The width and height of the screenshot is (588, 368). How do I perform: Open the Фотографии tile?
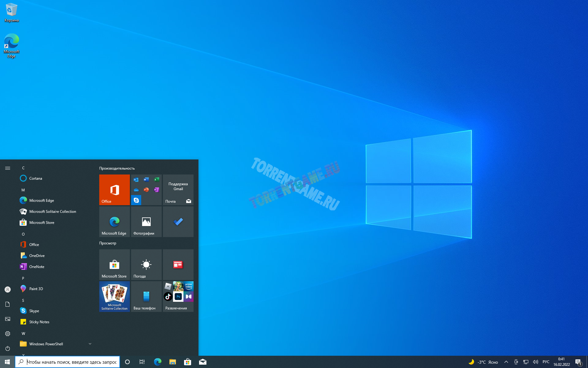point(146,221)
